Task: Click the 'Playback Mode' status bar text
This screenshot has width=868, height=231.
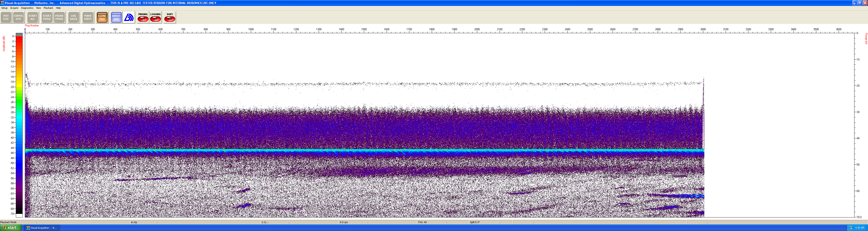Action: click(8, 222)
